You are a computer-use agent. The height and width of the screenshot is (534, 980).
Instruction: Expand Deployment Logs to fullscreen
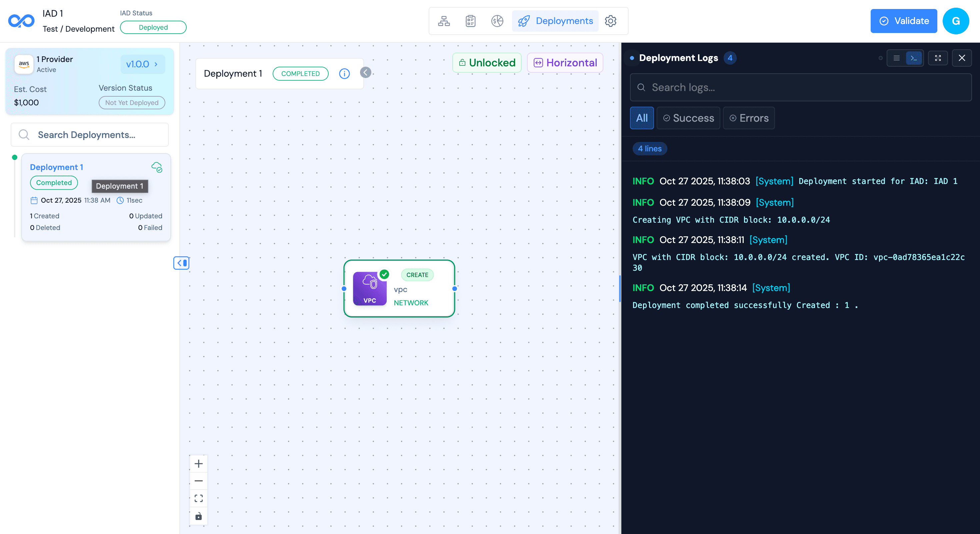(938, 58)
